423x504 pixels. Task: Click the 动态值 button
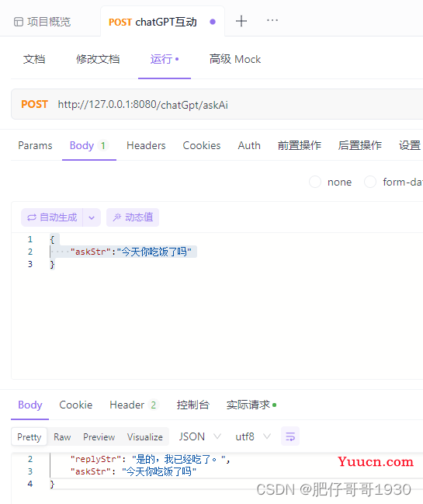point(133,217)
